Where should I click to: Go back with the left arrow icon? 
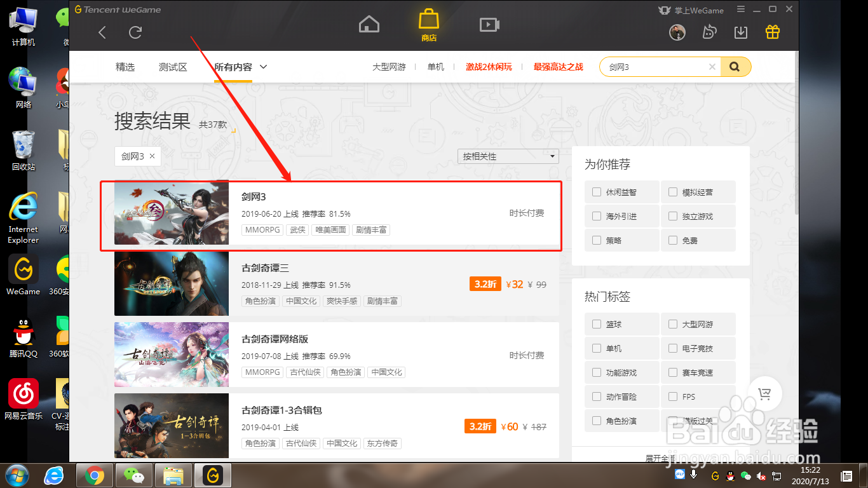[102, 32]
